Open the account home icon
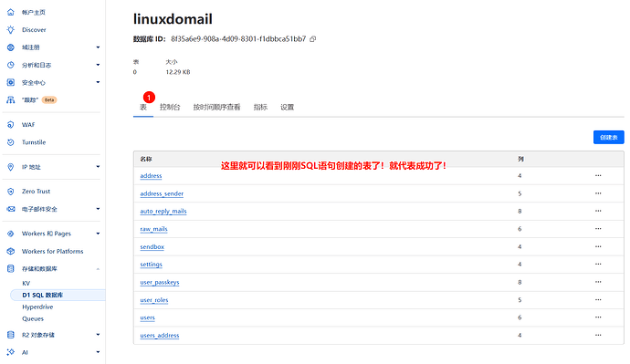Viewport: 630px width, 364px height. tap(11, 12)
